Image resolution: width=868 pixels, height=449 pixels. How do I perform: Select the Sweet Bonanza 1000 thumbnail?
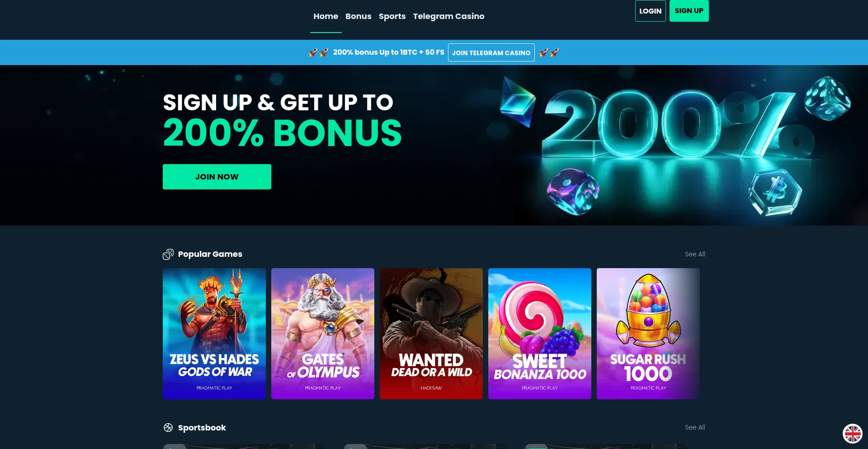(x=540, y=334)
